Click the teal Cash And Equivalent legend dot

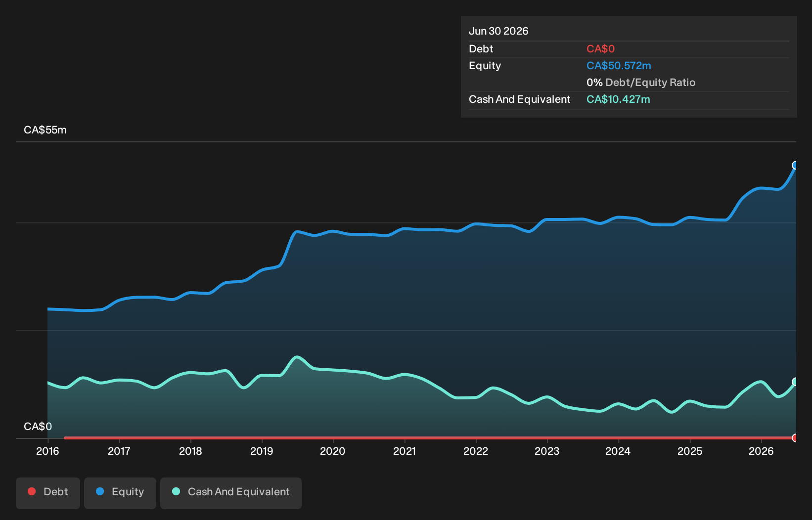pos(176,491)
